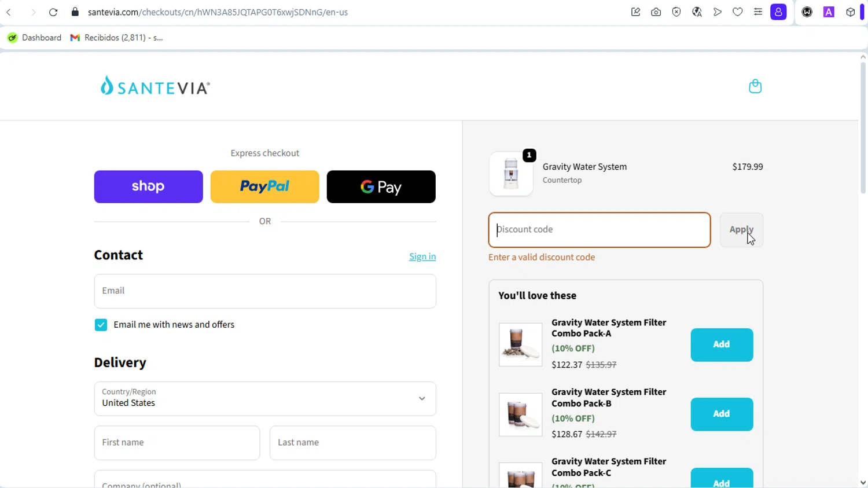Open the share page icon in address bar
The height and width of the screenshot is (488, 868).
635,12
